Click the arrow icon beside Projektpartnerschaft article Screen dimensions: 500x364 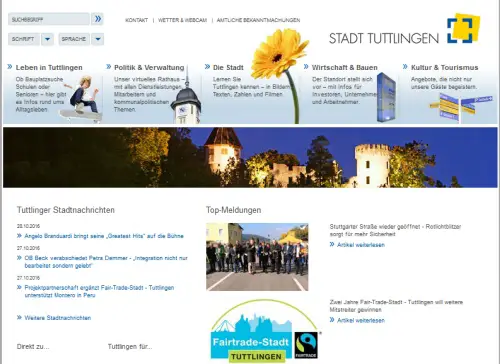(19, 287)
